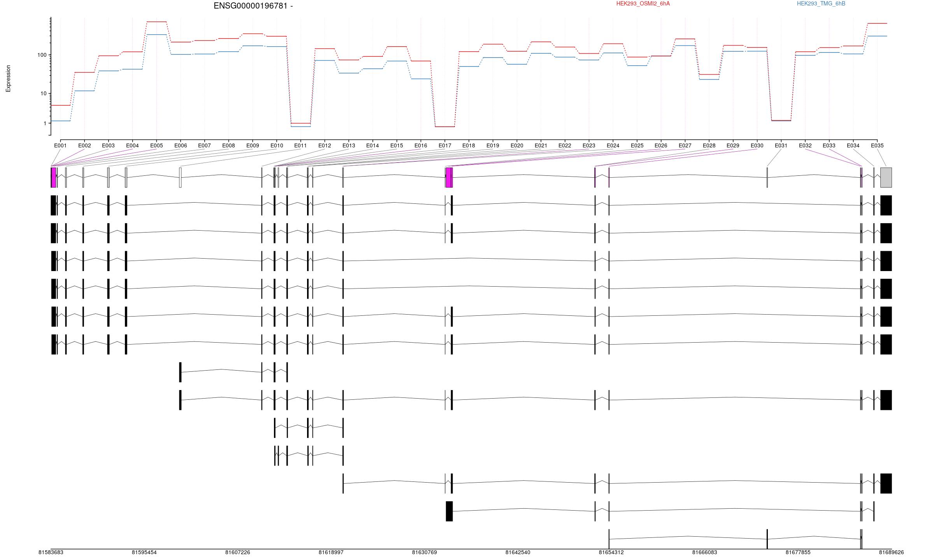Click exon label E035

pos(877,146)
